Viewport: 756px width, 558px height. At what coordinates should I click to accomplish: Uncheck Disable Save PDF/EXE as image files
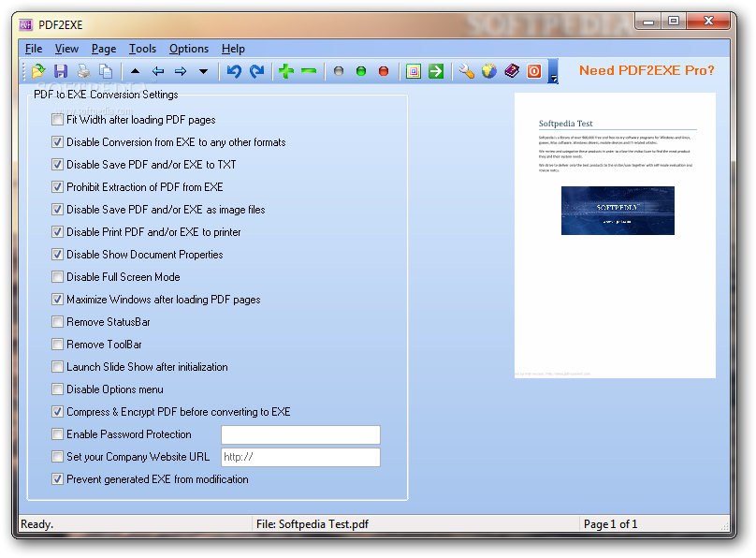[x=57, y=210]
